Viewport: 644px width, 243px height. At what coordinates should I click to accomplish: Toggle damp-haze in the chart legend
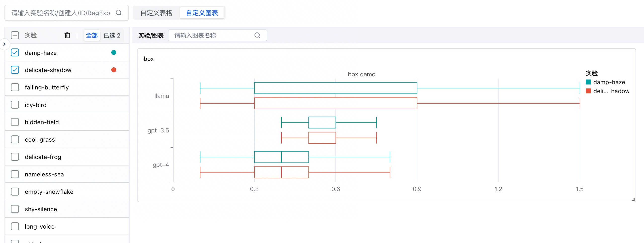pos(605,82)
